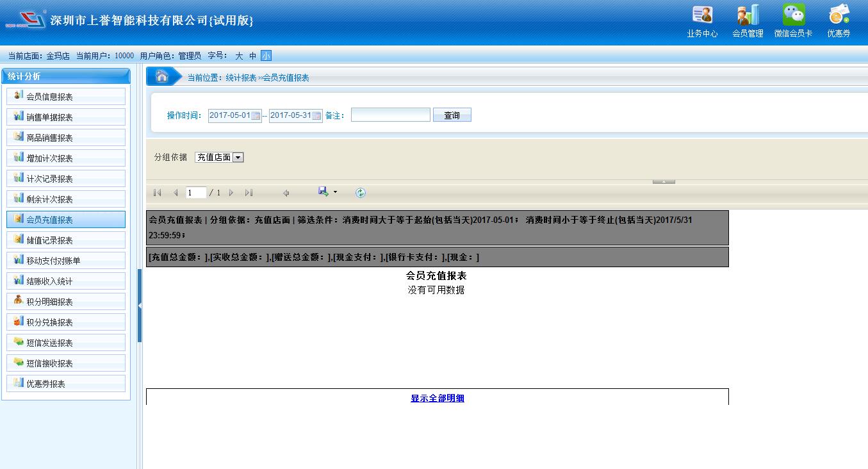Open 积分明细报表 in sidebar
The image size is (868, 469).
click(66, 302)
